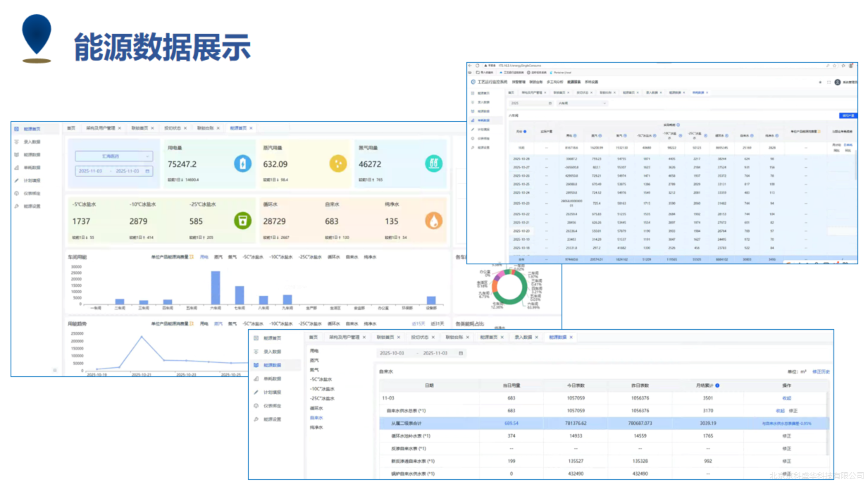The image size is (868, 482).
Task: Click 仪表绑定 sidebar icon in 自来水 detail window
Action: pos(256,406)
